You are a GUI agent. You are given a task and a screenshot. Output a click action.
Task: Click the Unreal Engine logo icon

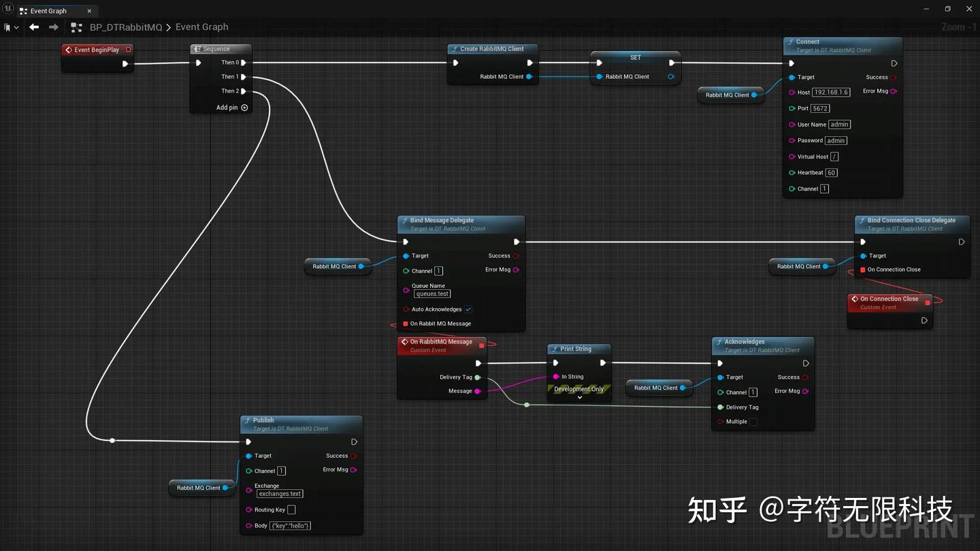point(9,9)
